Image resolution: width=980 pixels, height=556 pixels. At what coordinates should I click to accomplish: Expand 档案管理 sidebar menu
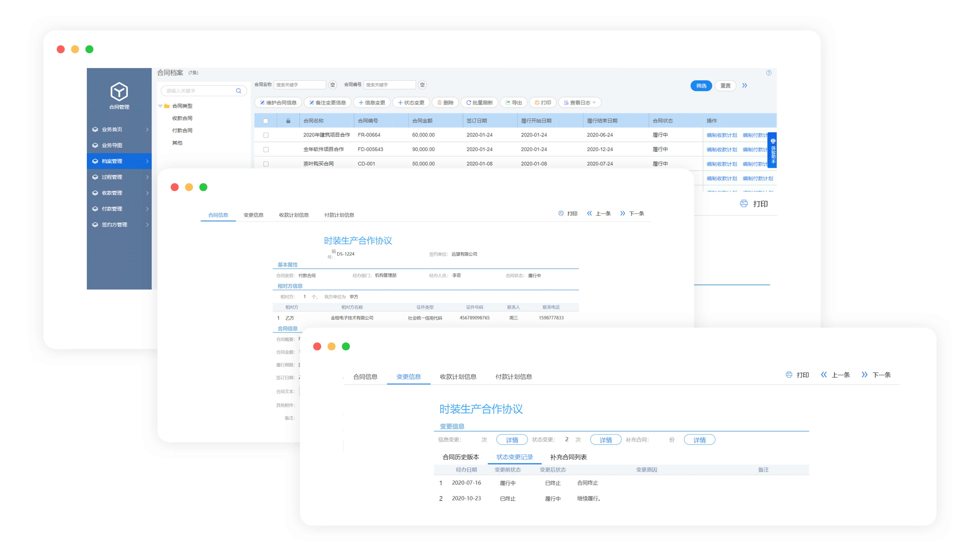pos(147,161)
